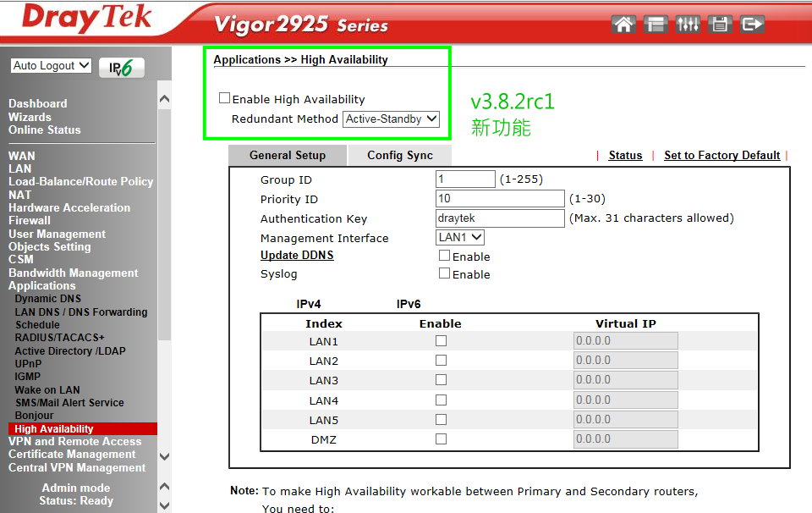Click the Home icon in header
Viewport: 812px width, 513px height.
tap(623, 24)
